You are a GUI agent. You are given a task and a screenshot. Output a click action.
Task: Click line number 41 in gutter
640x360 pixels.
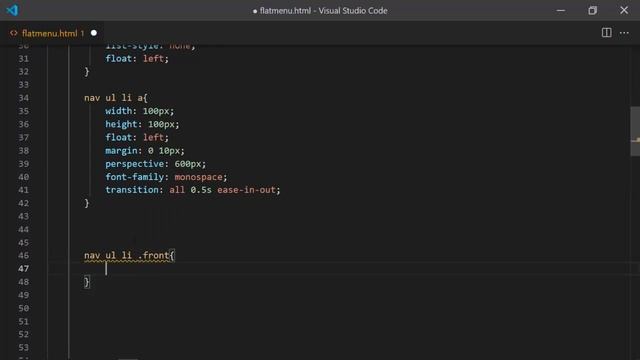(24, 190)
